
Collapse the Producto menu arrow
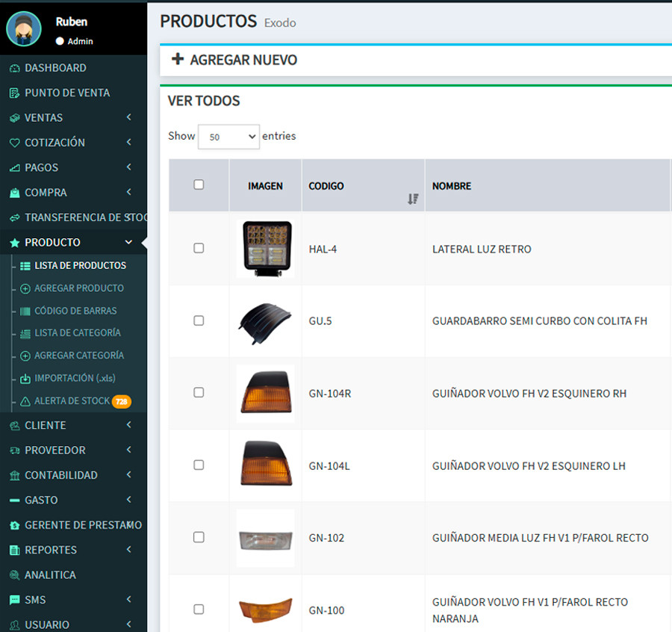129,242
